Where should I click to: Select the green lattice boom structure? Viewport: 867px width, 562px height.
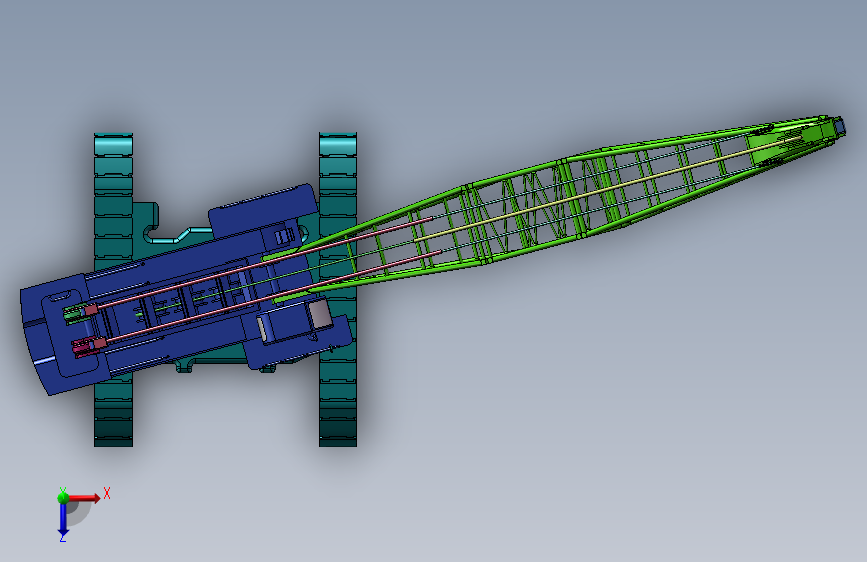553,205
